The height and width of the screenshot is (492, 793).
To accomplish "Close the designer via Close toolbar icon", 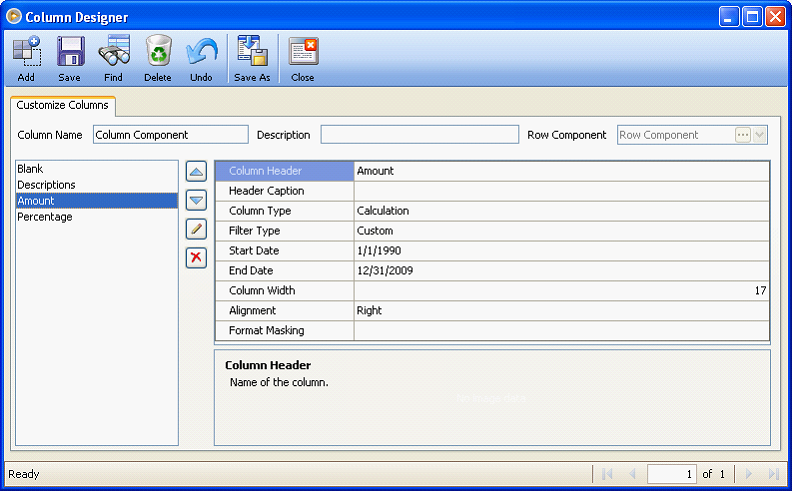I will [x=303, y=51].
